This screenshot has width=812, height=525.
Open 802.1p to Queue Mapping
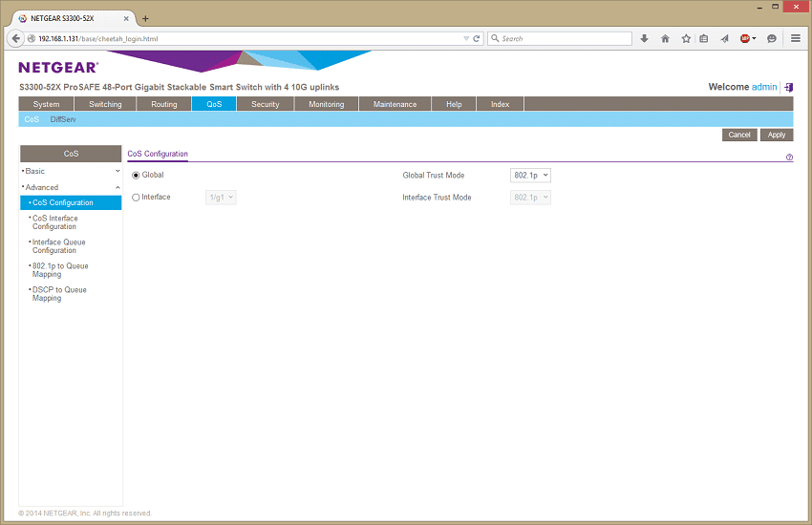coord(60,270)
